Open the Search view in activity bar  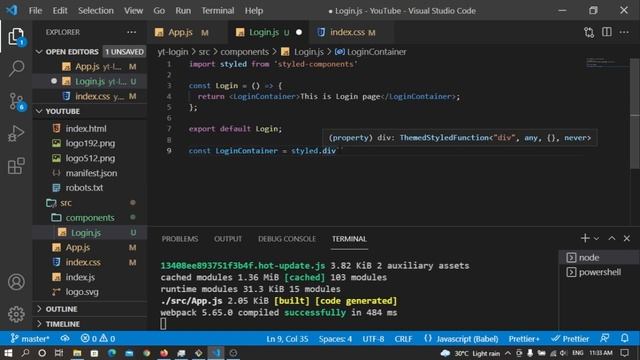16,68
